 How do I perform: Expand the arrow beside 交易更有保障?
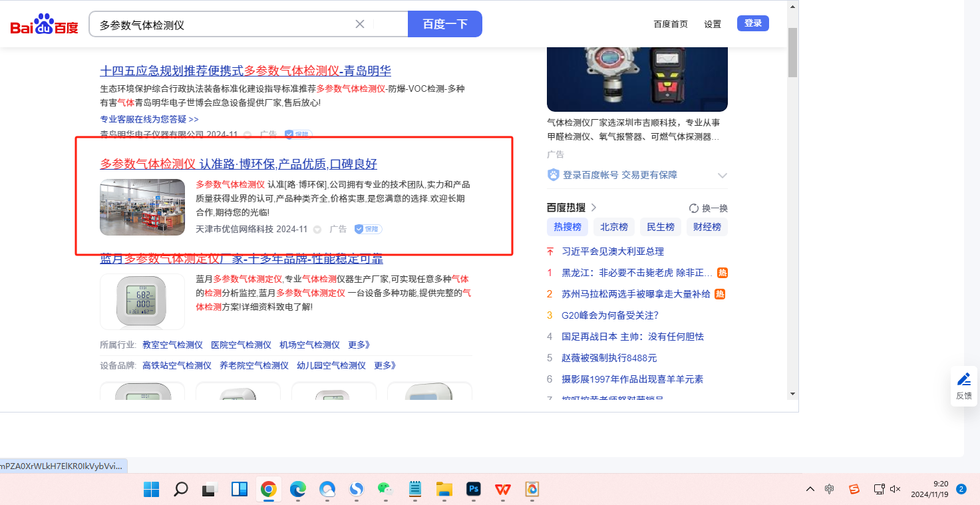723,176
